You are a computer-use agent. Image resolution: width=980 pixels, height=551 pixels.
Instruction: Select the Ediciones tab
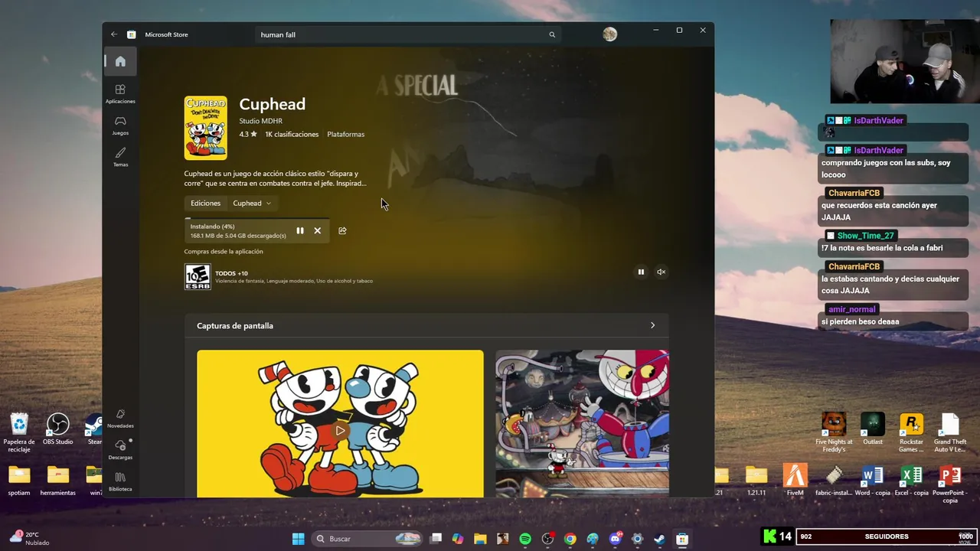coord(205,203)
